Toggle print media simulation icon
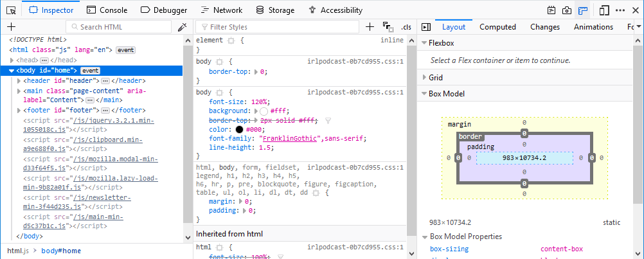 coord(388,27)
